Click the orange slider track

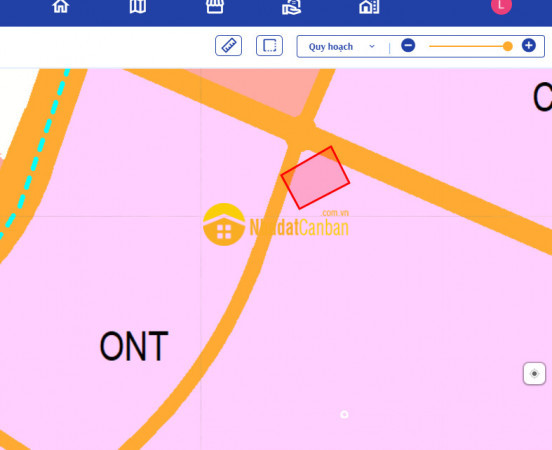click(x=468, y=46)
